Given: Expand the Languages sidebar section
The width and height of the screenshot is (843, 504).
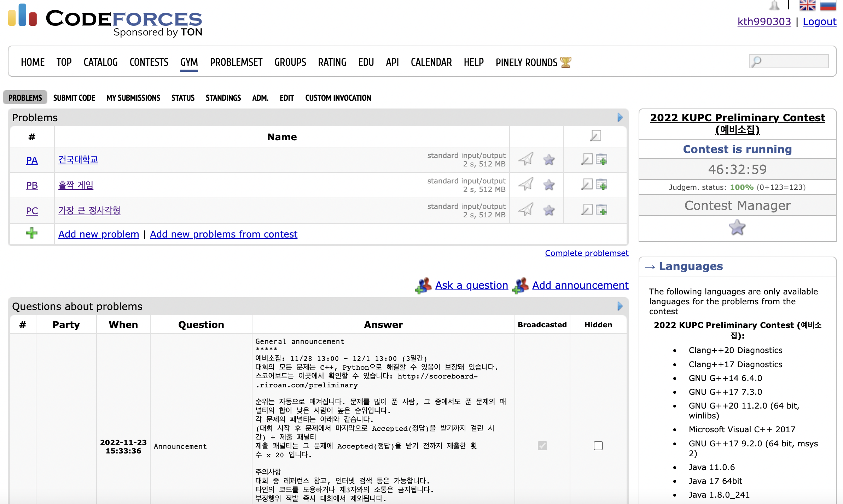Looking at the screenshot, I should (x=691, y=266).
